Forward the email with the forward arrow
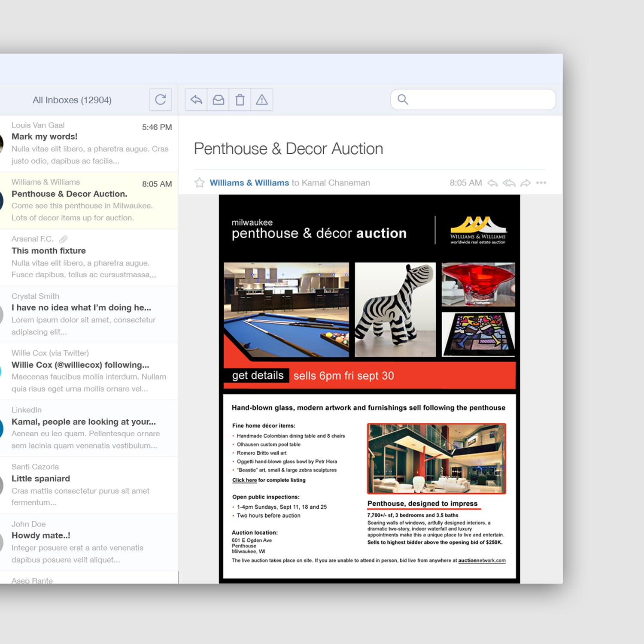Screen dimensions: 644x644 pyautogui.click(x=526, y=183)
